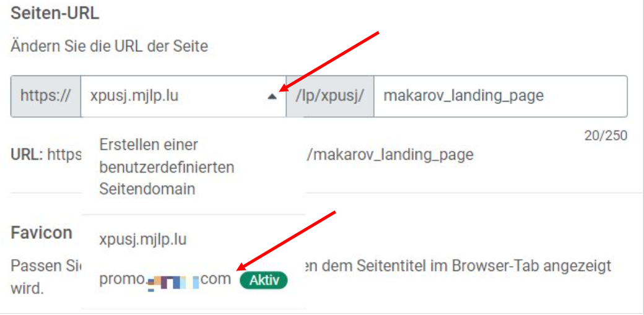Click the Seiten-URL section heading
Image resolution: width=644 pixels, height=315 pixels.
54,14
